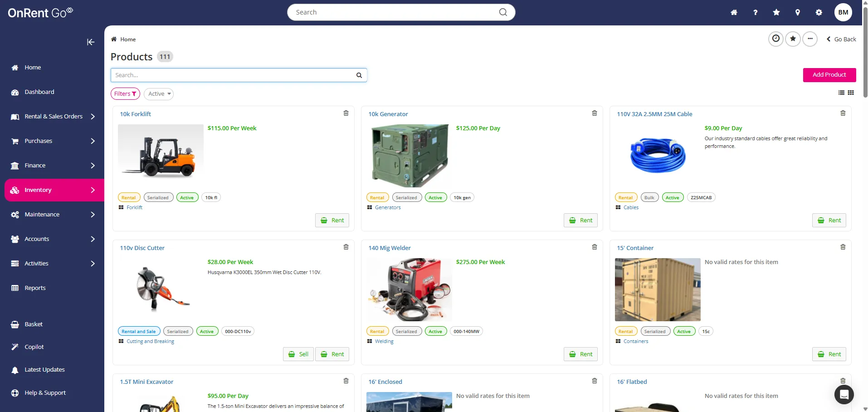Switch to list view icon
Image resolution: width=868 pixels, height=412 pixels.
841,93
